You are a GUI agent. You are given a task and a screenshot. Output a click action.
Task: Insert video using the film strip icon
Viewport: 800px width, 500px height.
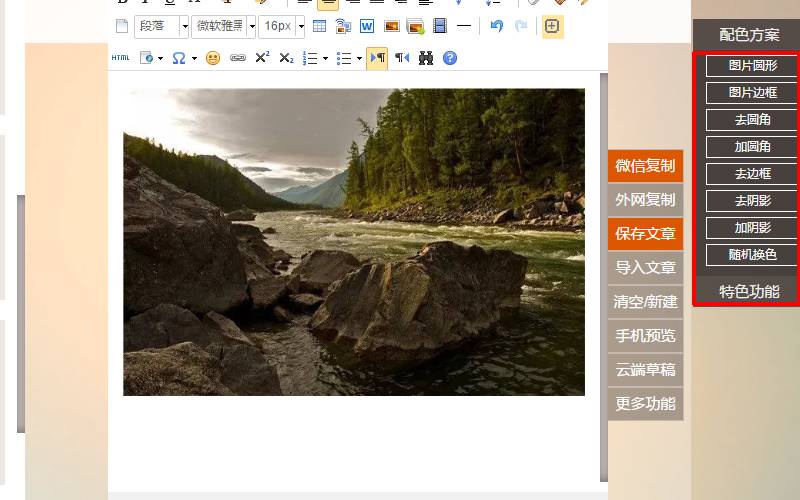point(440,27)
